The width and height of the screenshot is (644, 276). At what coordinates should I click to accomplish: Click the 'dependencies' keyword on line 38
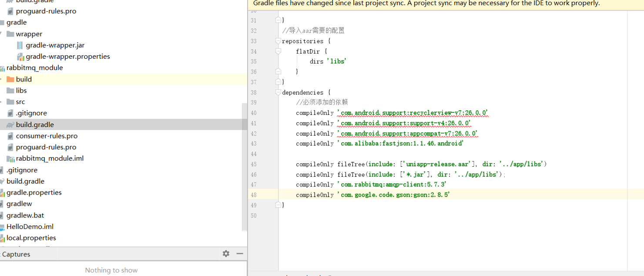(x=303, y=93)
